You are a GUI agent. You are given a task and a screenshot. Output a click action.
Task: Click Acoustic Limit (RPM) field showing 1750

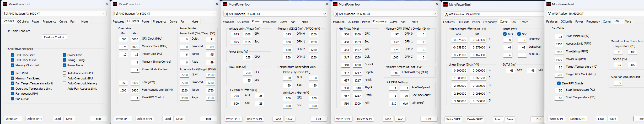tap(559, 44)
